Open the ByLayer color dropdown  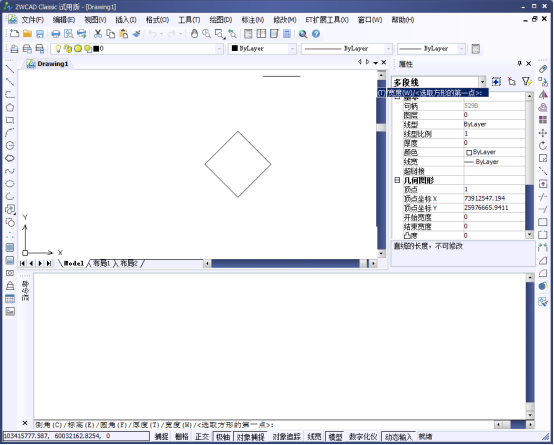(x=292, y=48)
